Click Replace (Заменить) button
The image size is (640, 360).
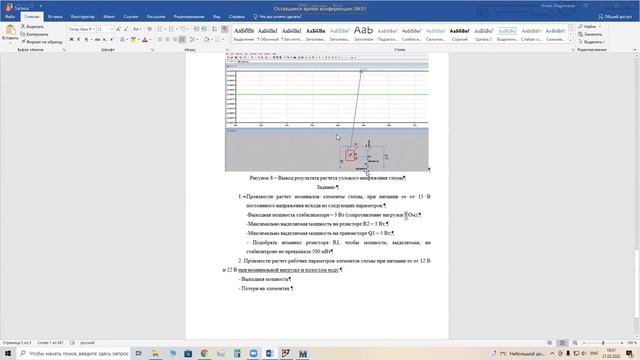pyautogui.click(x=589, y=34)
